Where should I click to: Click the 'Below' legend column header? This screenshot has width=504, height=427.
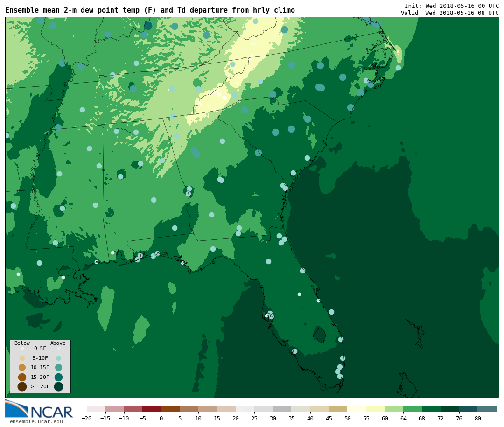point(22,343)
